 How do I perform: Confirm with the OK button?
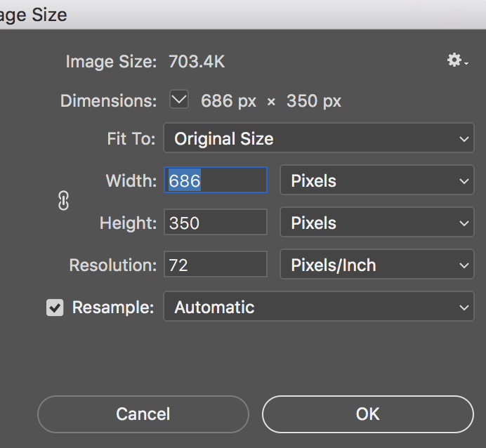tap(367, 414)
